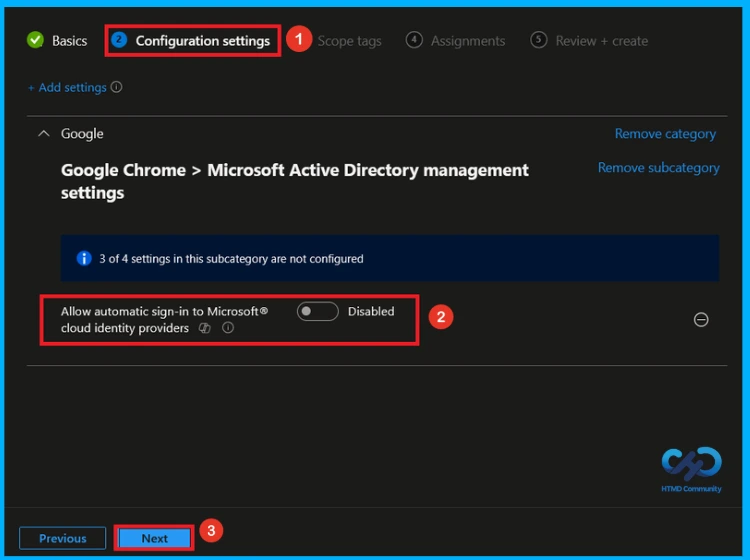
Task: Click the blue info icon in the banner
Action: click(x=84, y=258)
